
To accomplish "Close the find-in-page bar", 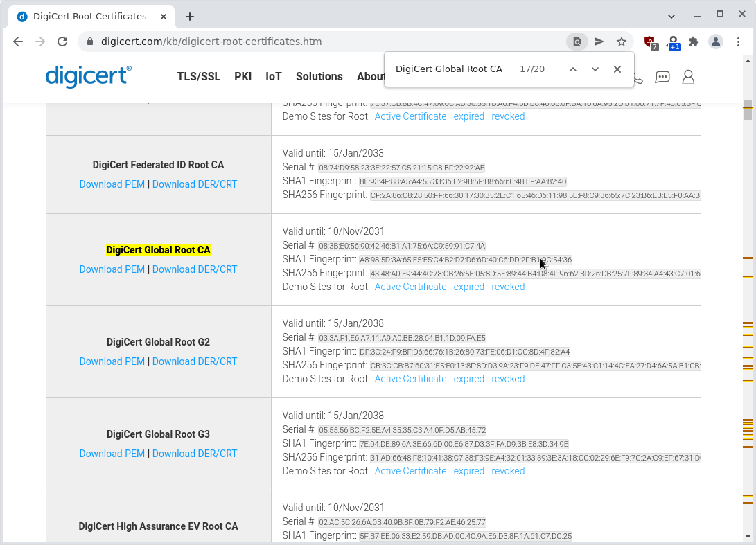I will coord(617,69).
